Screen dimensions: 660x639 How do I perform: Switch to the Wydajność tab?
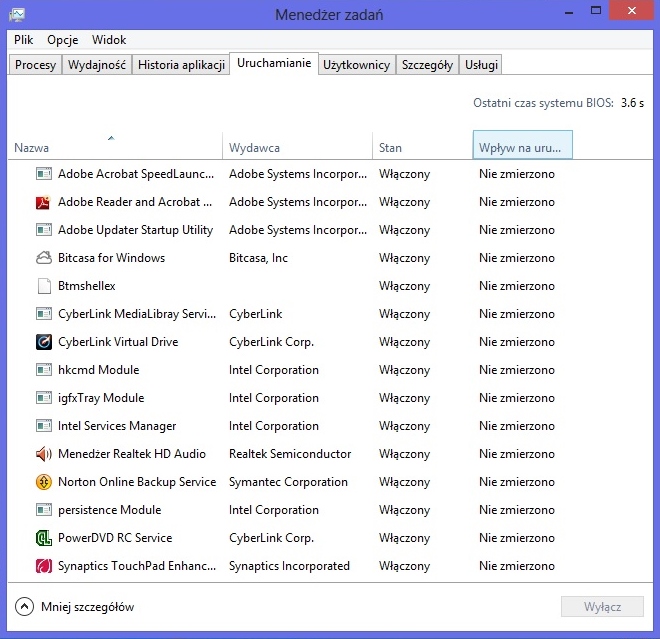click(97, 65)
